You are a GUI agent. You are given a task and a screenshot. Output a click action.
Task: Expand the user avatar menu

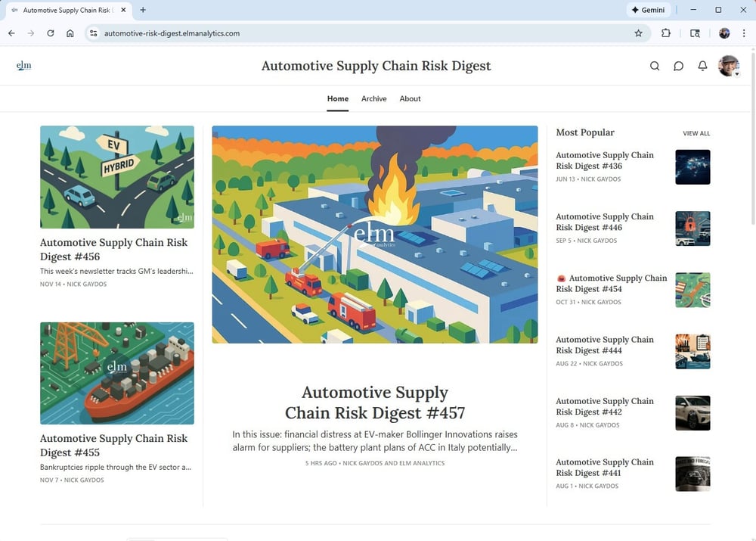tap(729, 66)
